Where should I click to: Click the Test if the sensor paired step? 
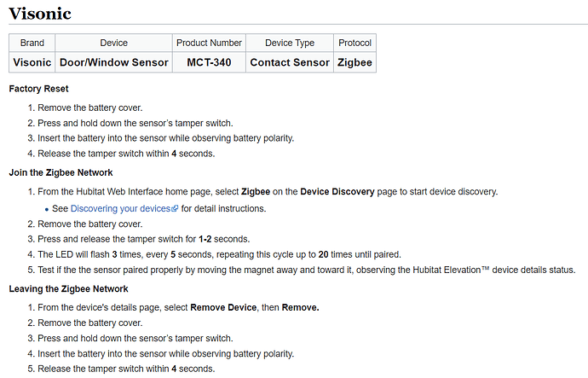click(x=307, y=270)
